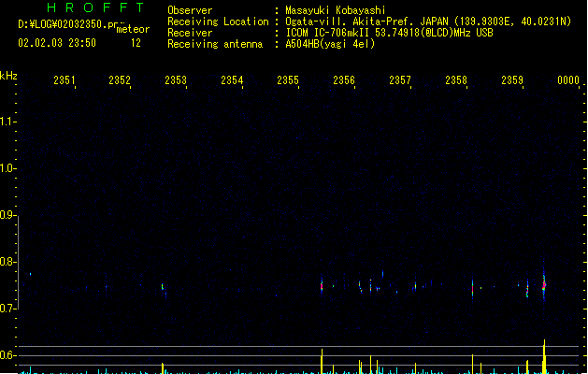Click the 2356 time axis label
588x374 pixels.
point(344,80)
